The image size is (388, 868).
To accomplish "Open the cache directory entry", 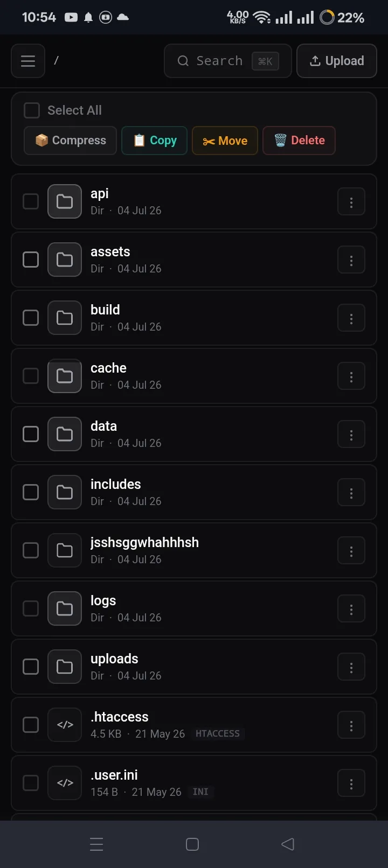I will (194, 376).
